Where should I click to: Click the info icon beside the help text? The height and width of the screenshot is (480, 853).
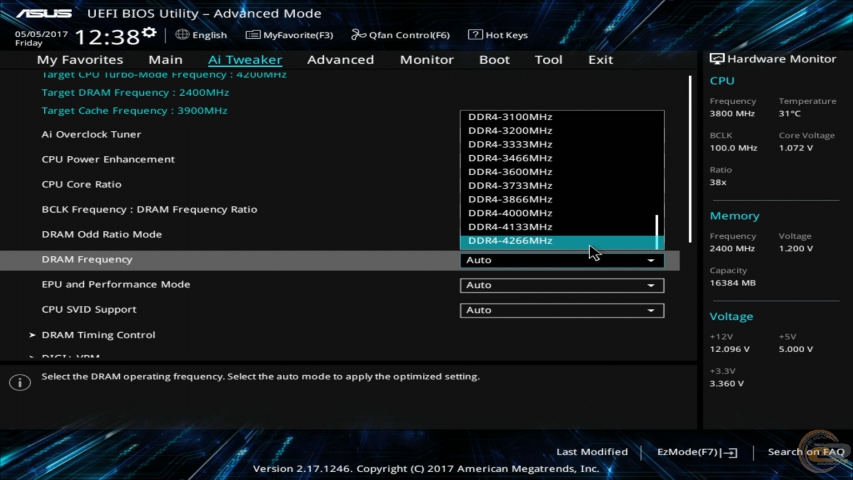point(20,383)
